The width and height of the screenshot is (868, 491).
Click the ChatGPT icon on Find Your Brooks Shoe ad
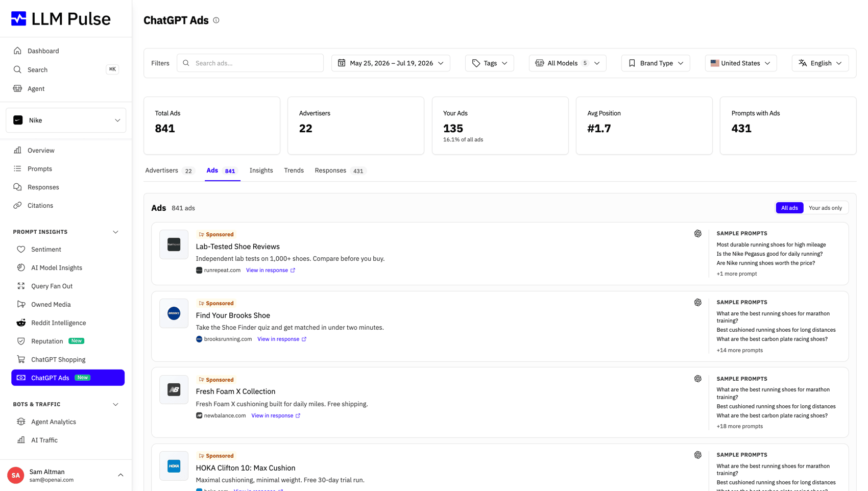(x=697, y=303)
